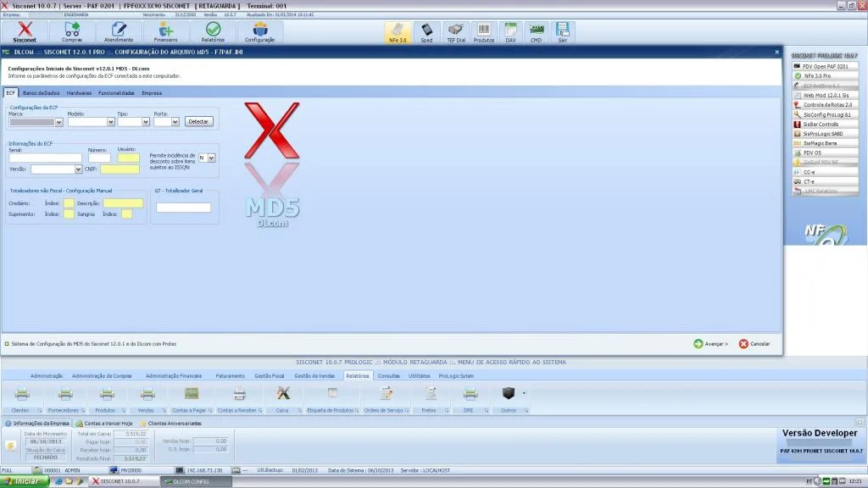Open the Produtos report printer icon
The height and width of the screenshot is (488, 868).
pos(107,394)
